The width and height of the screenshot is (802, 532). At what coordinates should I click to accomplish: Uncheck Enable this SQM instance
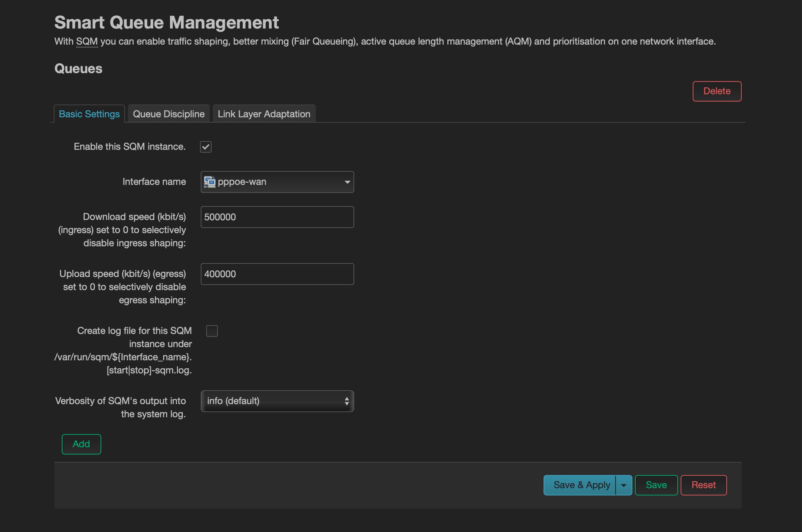point(206,147)
